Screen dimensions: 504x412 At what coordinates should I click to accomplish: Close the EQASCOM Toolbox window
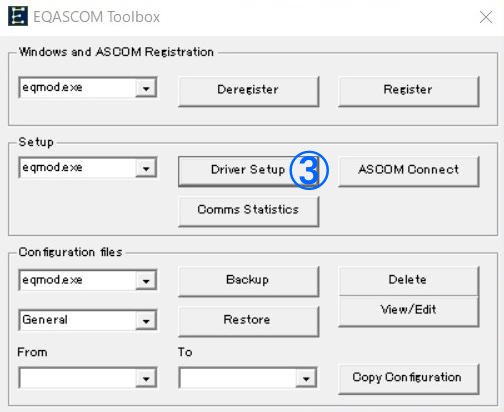point(486,17)
